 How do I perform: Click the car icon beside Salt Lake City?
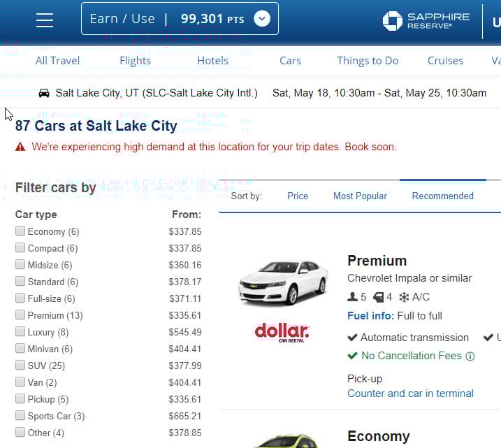(44, 93)
